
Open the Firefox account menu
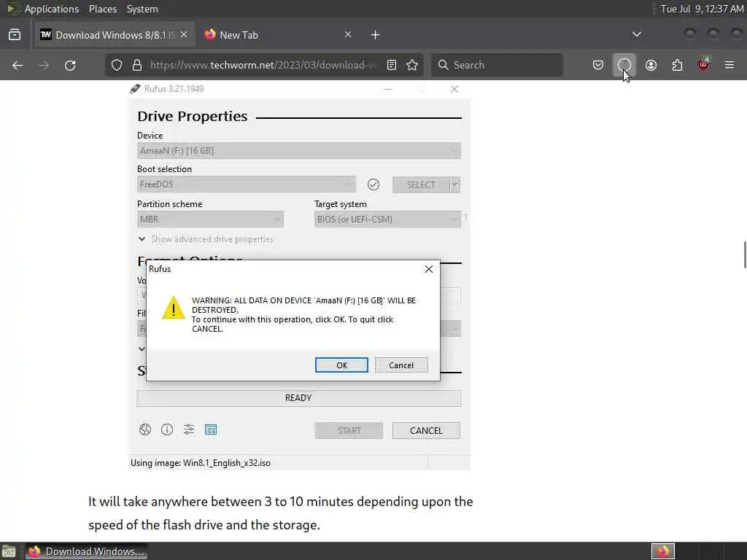tap(651, 65)
